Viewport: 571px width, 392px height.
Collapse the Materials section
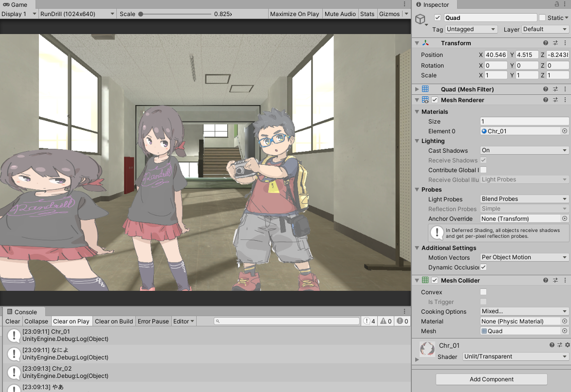[417, 112]
